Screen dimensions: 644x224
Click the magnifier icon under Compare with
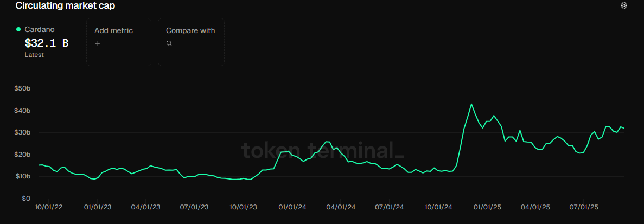(x=169, y=43)
